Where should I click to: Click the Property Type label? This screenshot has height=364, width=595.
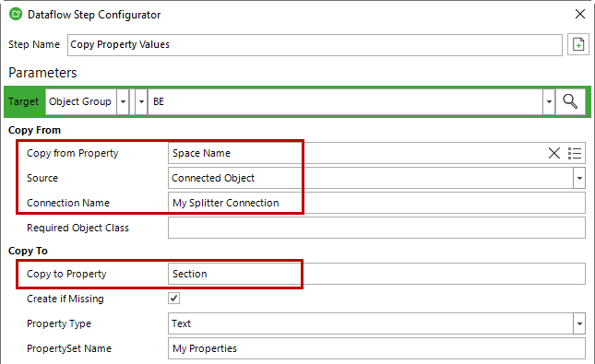[59, 323]
